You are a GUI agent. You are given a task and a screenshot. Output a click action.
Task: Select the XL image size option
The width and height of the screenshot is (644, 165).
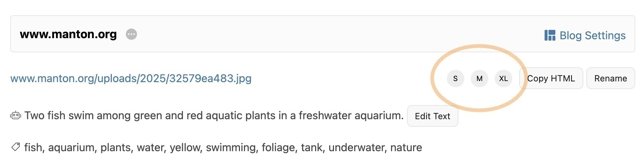coord(503,79)
